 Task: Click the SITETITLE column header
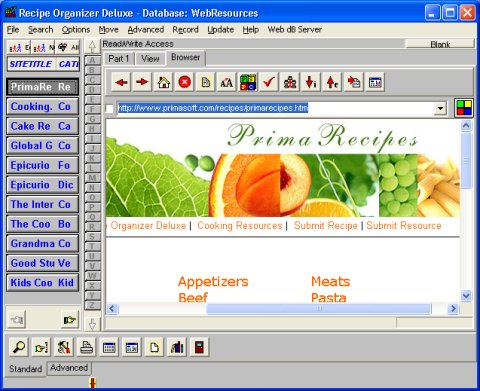coord(31,64)
